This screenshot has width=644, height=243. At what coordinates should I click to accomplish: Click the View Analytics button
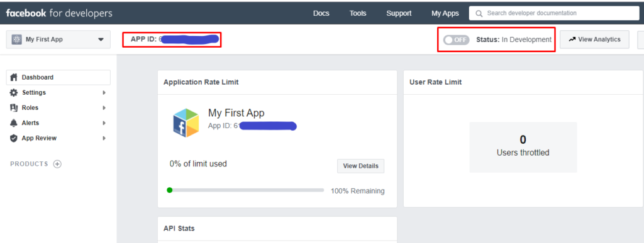coord(594,40)
